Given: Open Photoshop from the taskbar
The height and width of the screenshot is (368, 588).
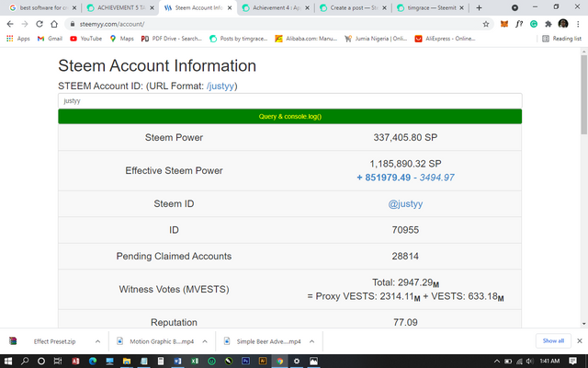Looking at the screenshot, I should pyautogui.click(x=245, y=361).
